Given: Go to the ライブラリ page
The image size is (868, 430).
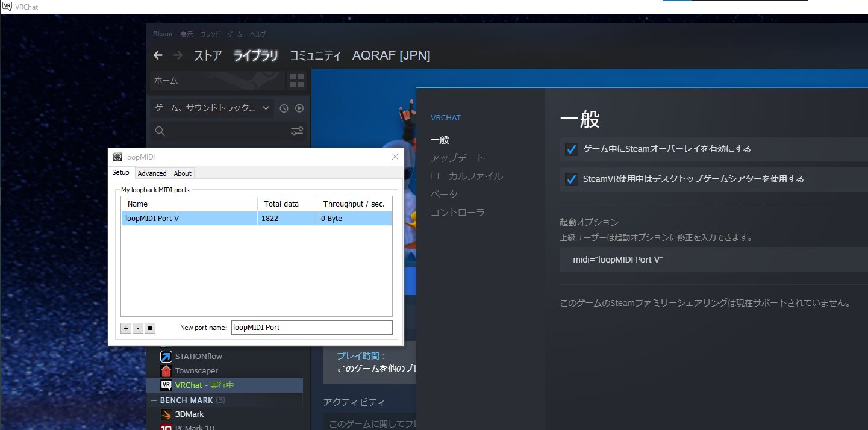Looking at the screenshot, I should 256,56.
